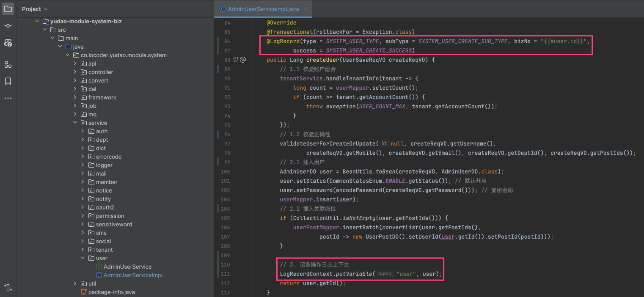The width and height of the screenshot is (644, 297).
Task: Open the Project tool window icon
Action: click(x=8, y=9)
